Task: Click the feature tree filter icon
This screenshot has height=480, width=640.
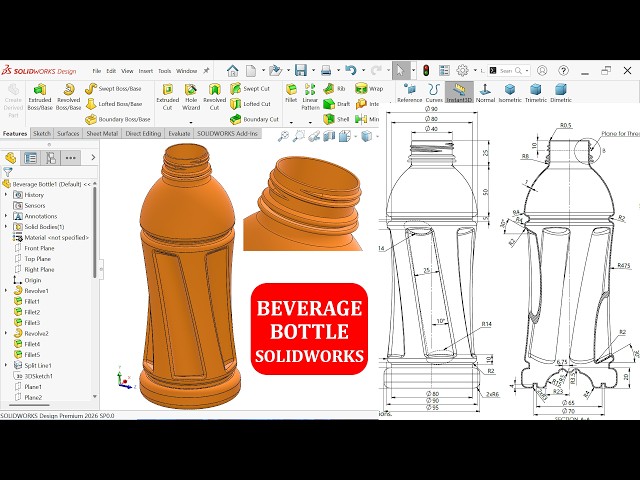Action: point(7,172)
